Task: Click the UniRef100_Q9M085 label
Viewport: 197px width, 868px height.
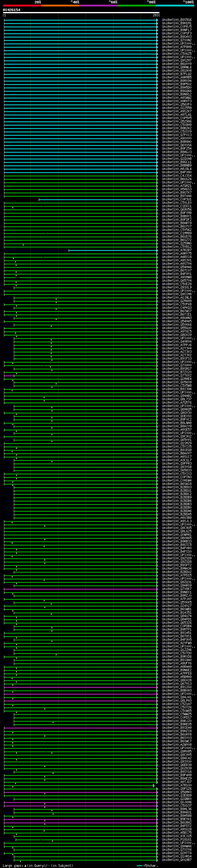Action: 177,751
